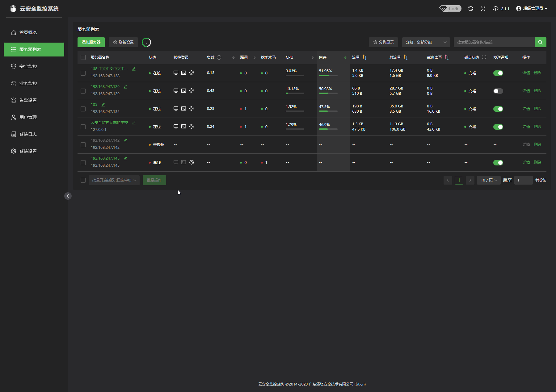This screenshot has width=556, height=392.
Task: Click the 添加服务器 button
Action: click(91, 42)
